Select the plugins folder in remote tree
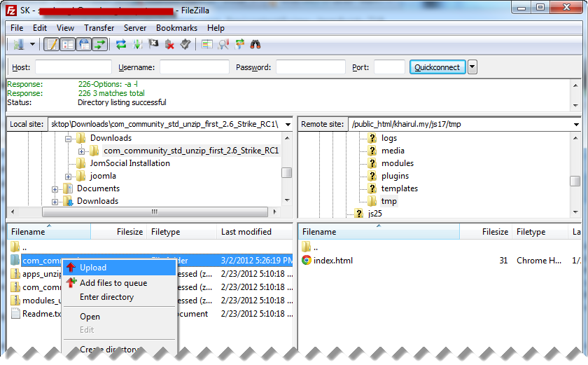The image size is (588, 365). 395,176
